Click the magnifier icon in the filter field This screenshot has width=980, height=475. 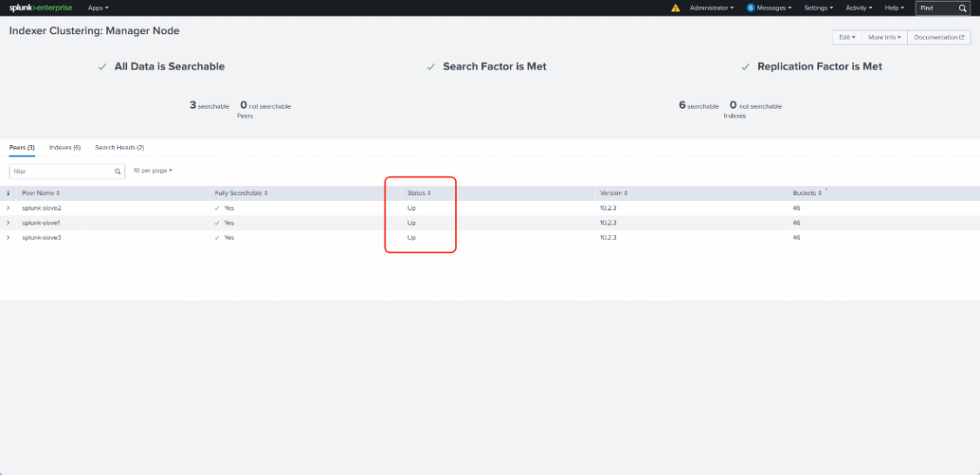tap(117, 171)
